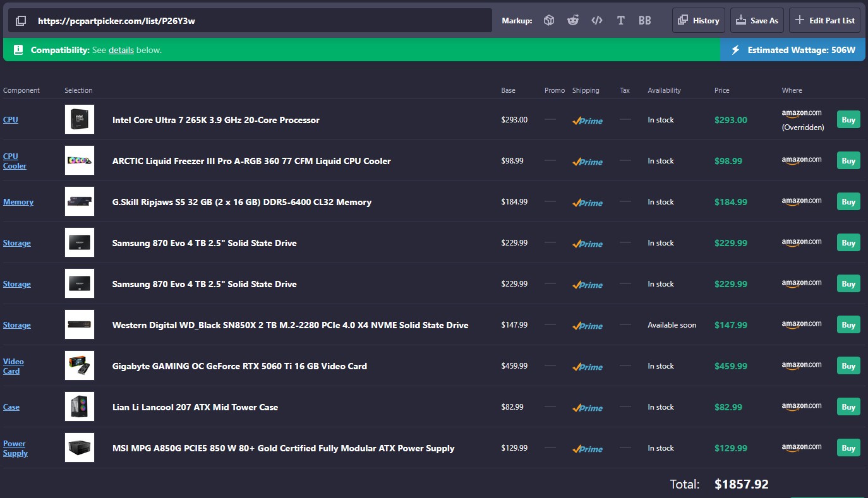Click the compatibility notice icon
This screenshot has width=868, height=498.
(x=18, y=50)
